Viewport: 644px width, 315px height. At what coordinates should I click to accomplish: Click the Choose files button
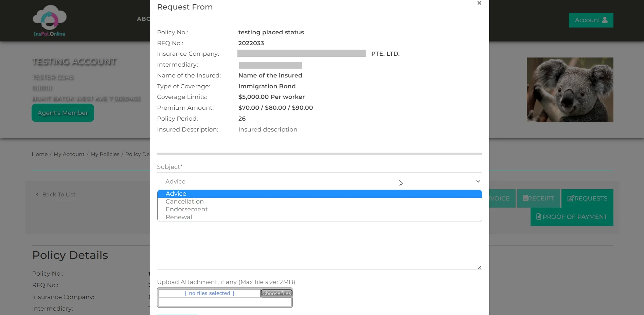276,293
